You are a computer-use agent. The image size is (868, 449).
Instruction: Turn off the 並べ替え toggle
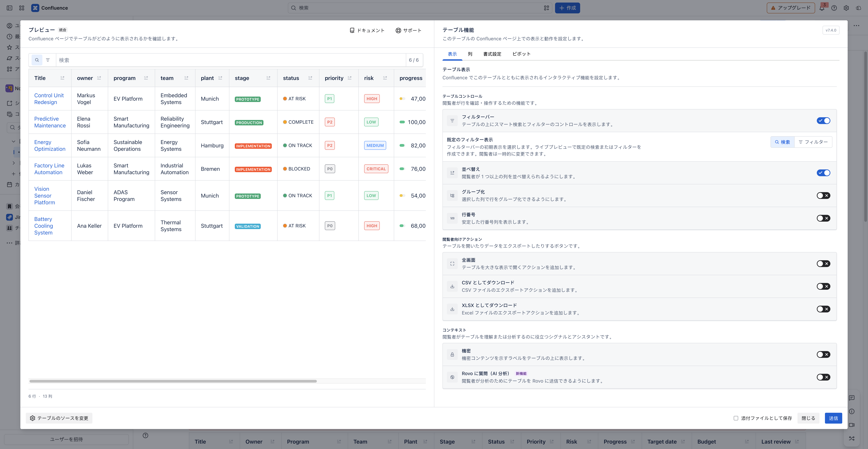coord(823,173)
